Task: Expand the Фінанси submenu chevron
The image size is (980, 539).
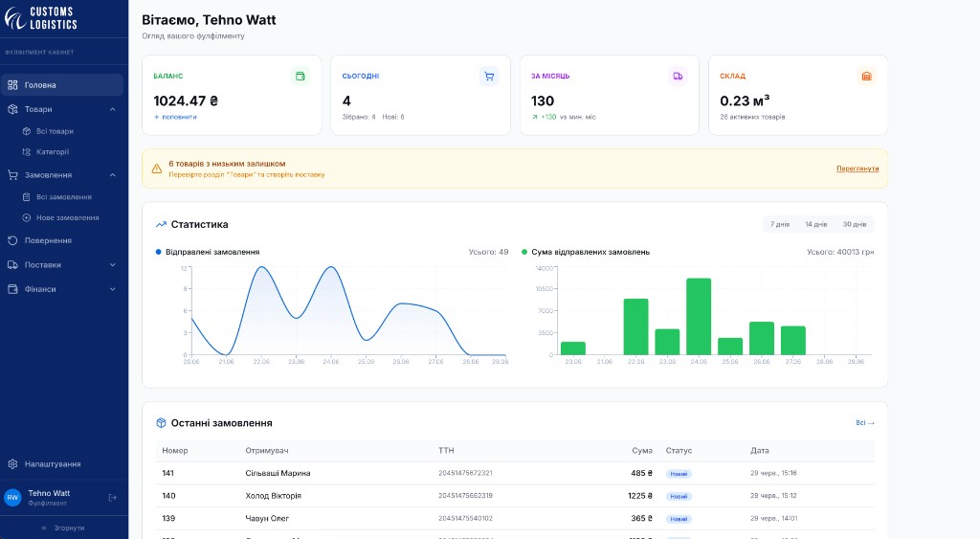Action: 113,289
